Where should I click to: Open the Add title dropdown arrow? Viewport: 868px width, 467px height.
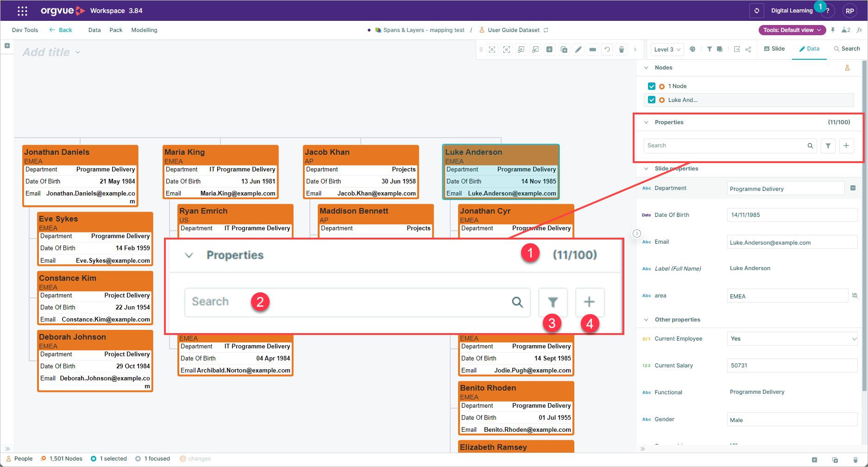78,52
